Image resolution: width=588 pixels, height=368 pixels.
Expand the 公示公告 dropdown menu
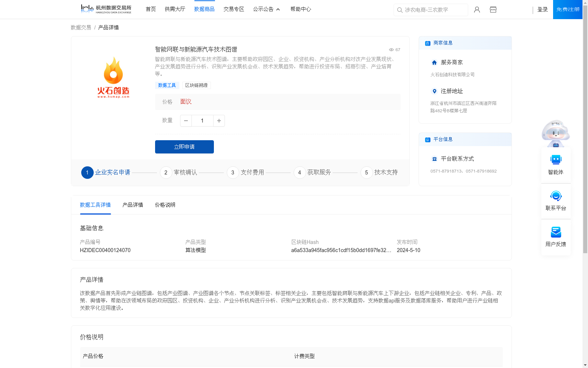(x=266, y=9)
